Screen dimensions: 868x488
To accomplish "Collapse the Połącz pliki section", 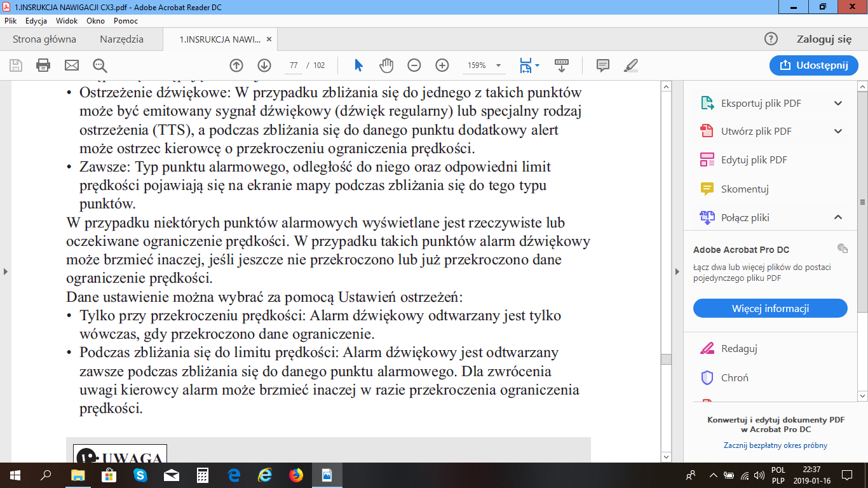I will [837, 217].
